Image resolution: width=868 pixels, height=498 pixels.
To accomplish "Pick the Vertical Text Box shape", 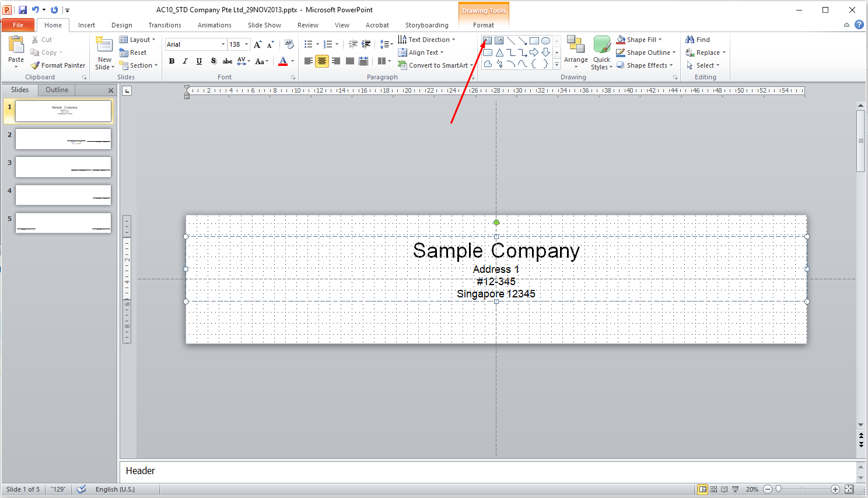I will [x=499, y=41].
